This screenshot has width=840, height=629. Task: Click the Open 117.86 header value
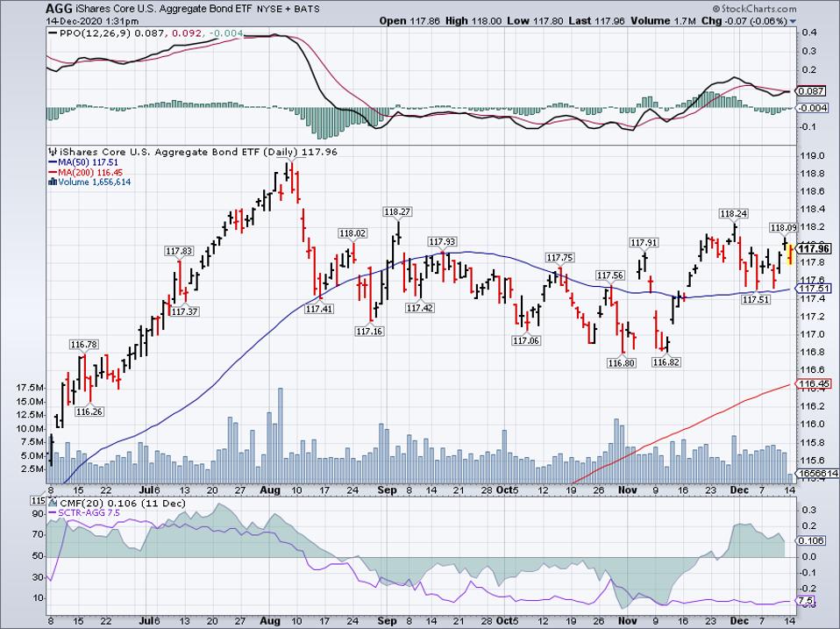[409, 21]
